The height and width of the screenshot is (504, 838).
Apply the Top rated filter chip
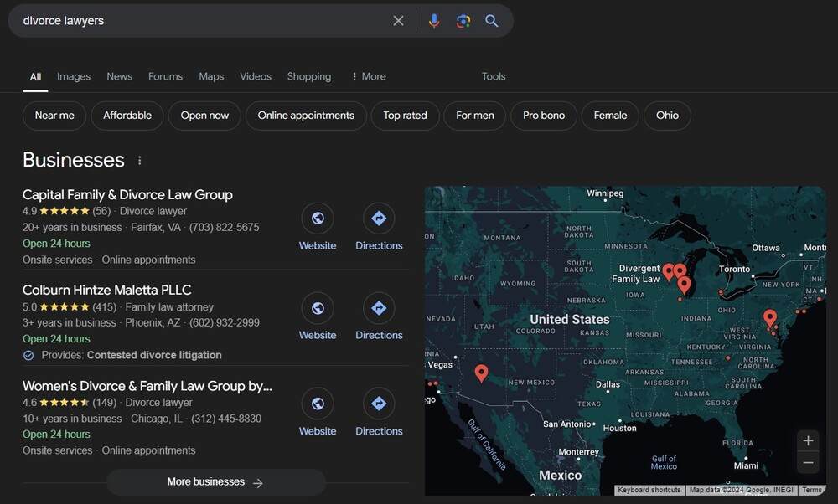tap(405, 116)
